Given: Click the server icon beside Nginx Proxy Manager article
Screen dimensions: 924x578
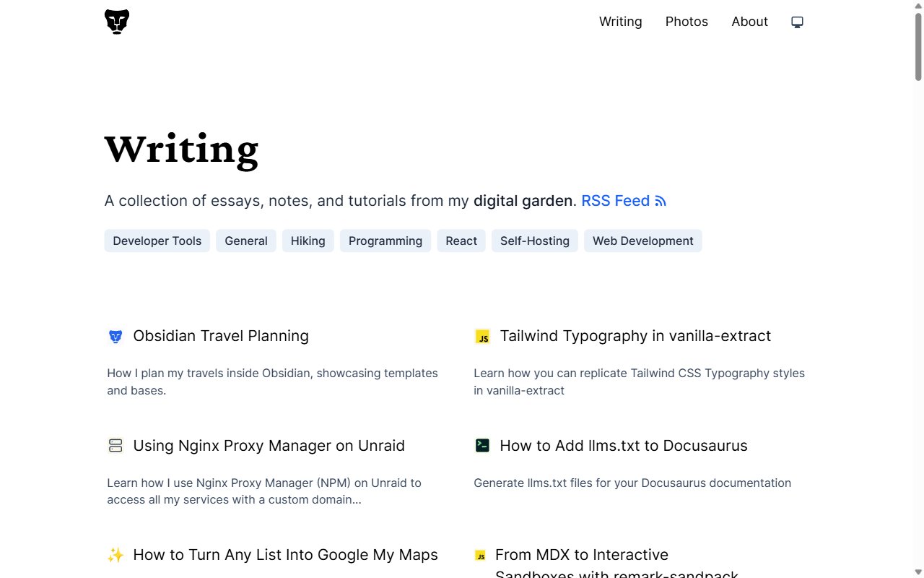Looking at the screenshot, I should (x=115, y=446).
